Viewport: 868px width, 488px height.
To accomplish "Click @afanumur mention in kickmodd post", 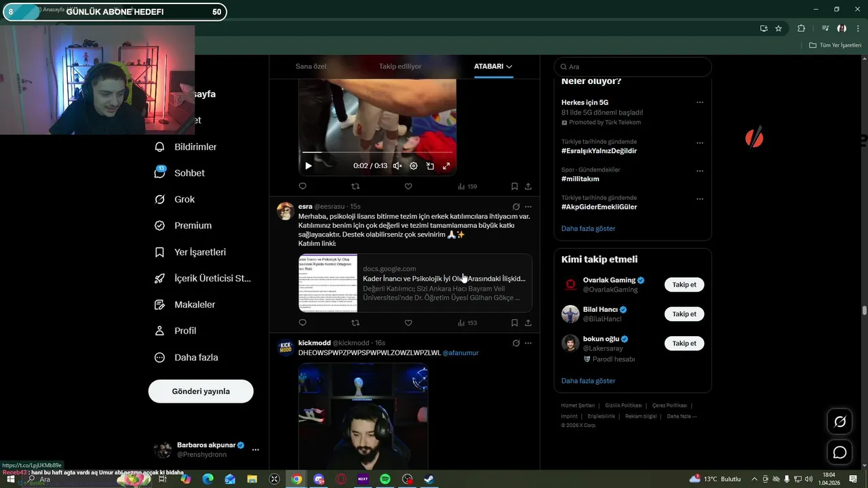I will coord(460,353).
